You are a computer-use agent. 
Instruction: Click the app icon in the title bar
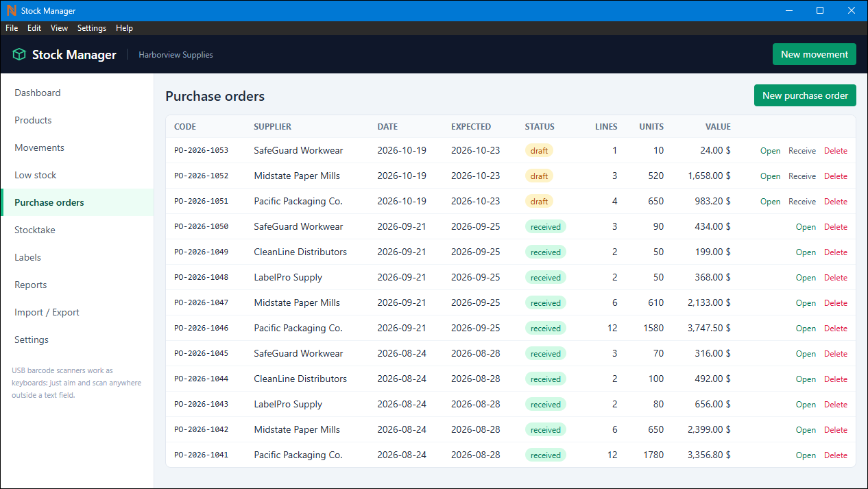[11, 10]
